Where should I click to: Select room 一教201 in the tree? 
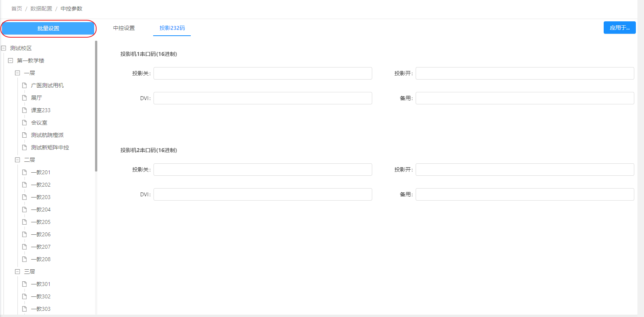[x=41, y=172]
